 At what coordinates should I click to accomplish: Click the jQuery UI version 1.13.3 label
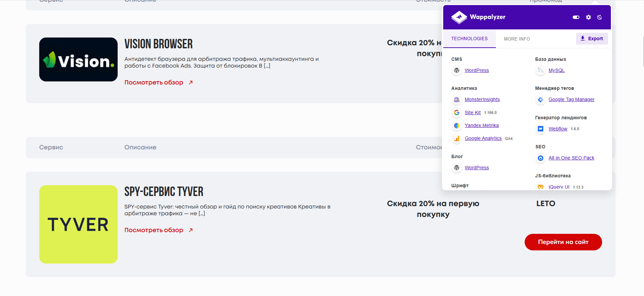pyautogui.click(x=578, y=187)
